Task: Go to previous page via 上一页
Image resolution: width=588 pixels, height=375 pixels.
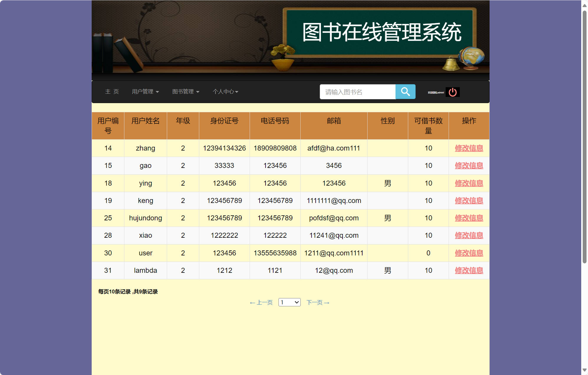Action: pyautogui.click(x=261, y=302)
